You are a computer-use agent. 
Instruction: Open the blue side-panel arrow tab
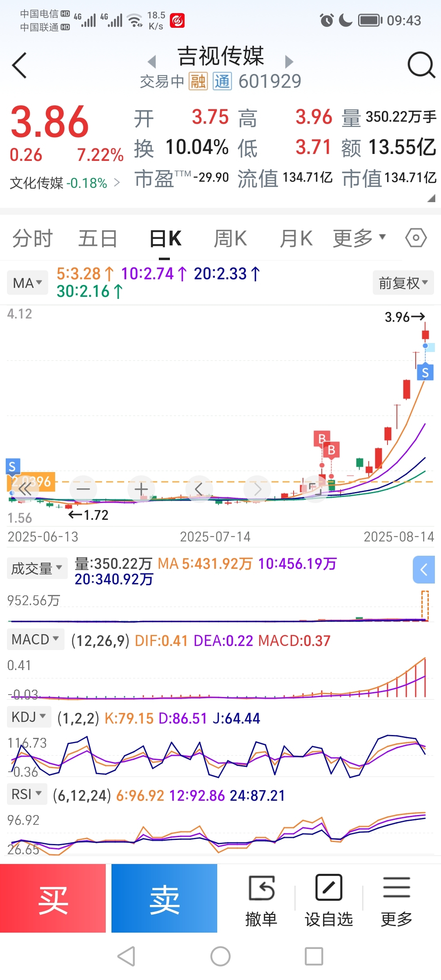(x=424, y=569)
